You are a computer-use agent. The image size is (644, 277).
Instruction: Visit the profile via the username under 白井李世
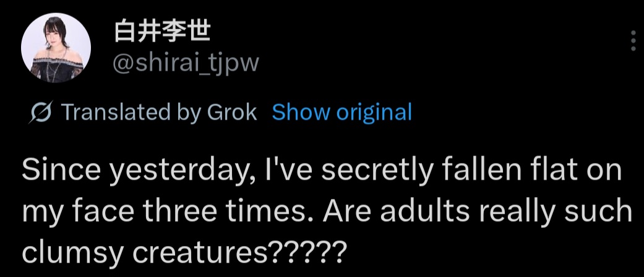tap(186, 62)
